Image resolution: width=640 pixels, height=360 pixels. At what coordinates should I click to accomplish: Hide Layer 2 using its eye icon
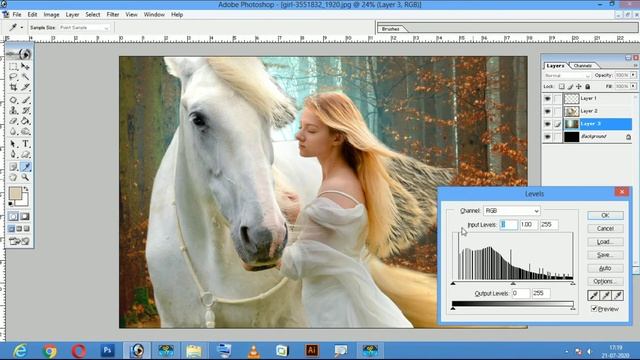[x=547, y=111]
